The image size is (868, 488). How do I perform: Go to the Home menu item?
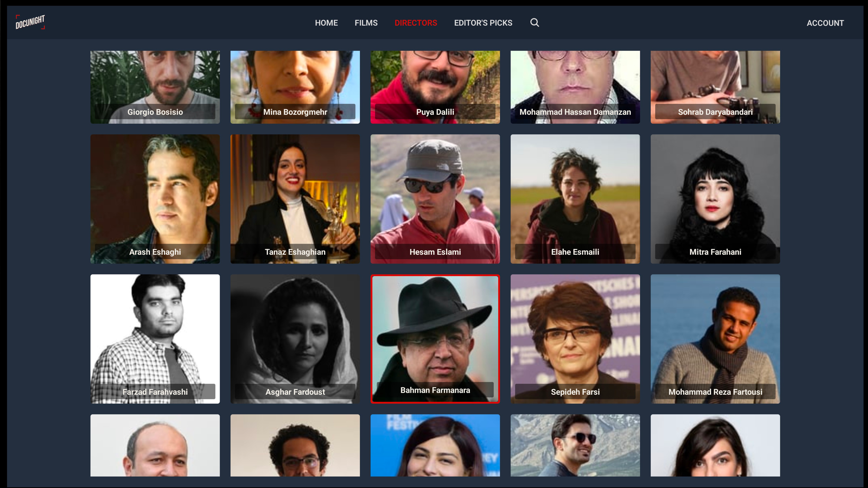coord(326,23)
